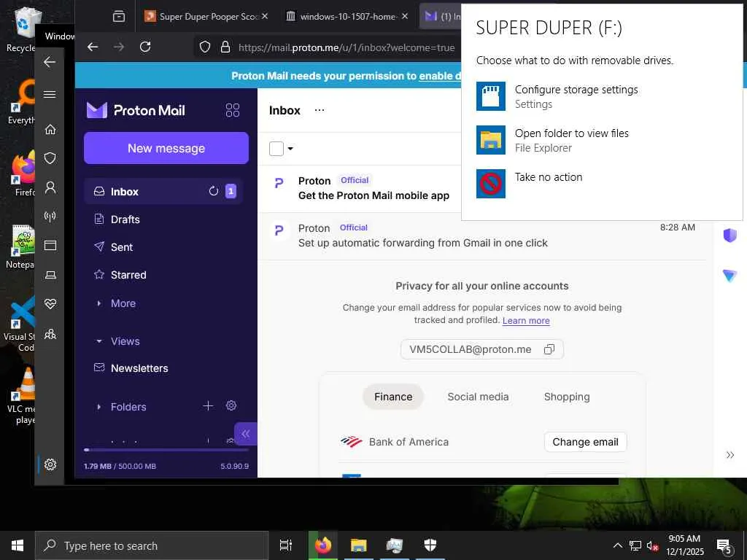The height and width of the screenshot is (560, 747).
Task: Open File Explorer from the taskbar
Action: 359,545
